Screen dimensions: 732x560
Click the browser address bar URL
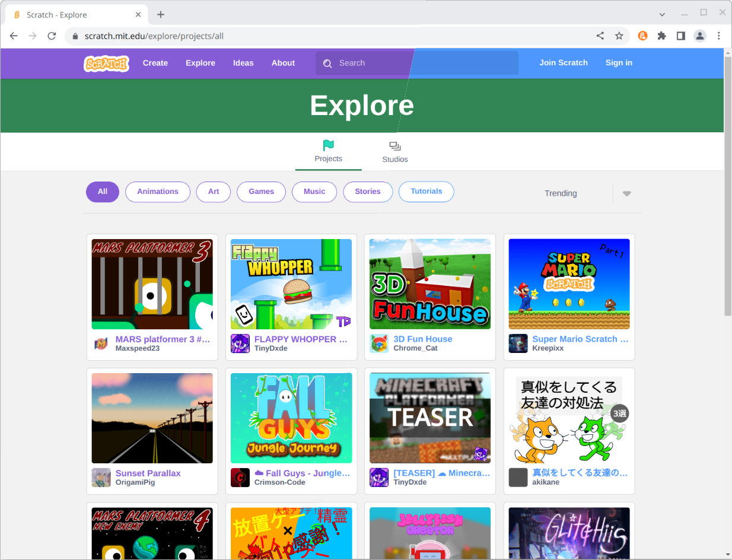click(x=154, y=36)
